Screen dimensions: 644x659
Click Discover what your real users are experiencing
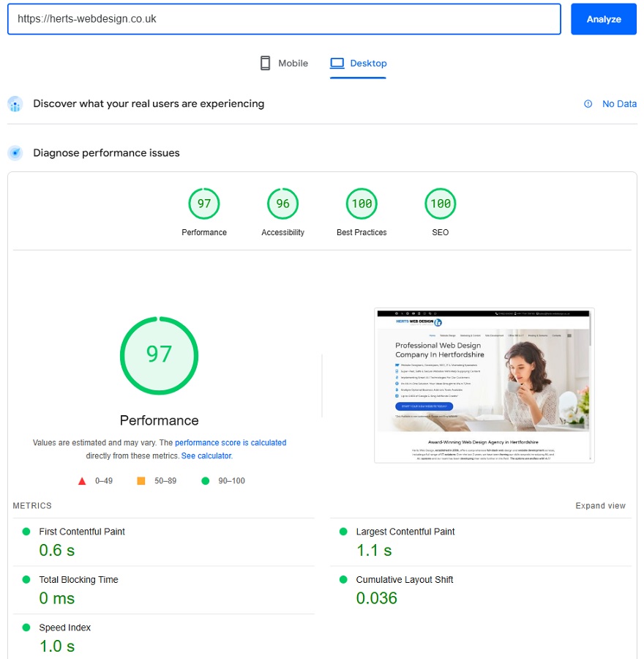point(149,104)
